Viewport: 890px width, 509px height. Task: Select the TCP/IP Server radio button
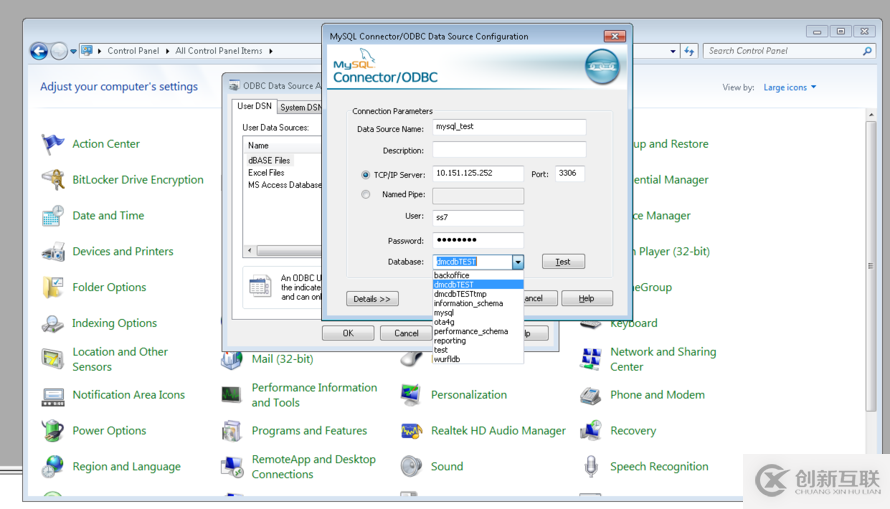pyautogui.click(x=366, y=175)
